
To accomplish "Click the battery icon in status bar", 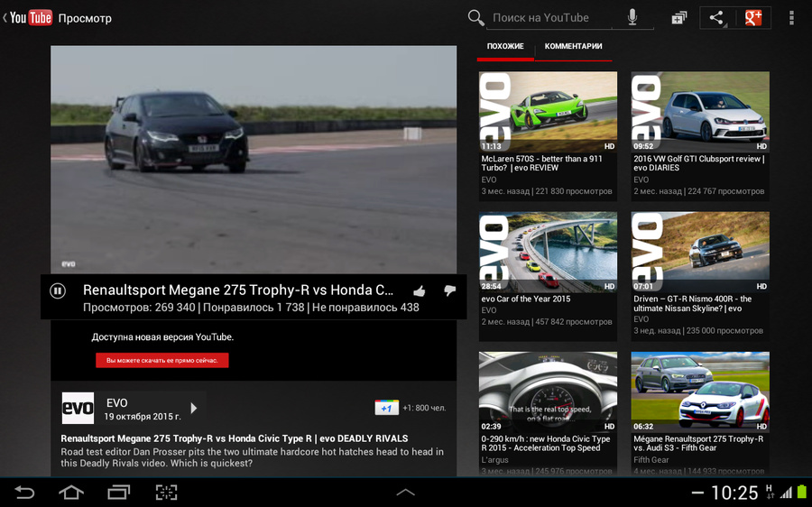I will [802, 492].
